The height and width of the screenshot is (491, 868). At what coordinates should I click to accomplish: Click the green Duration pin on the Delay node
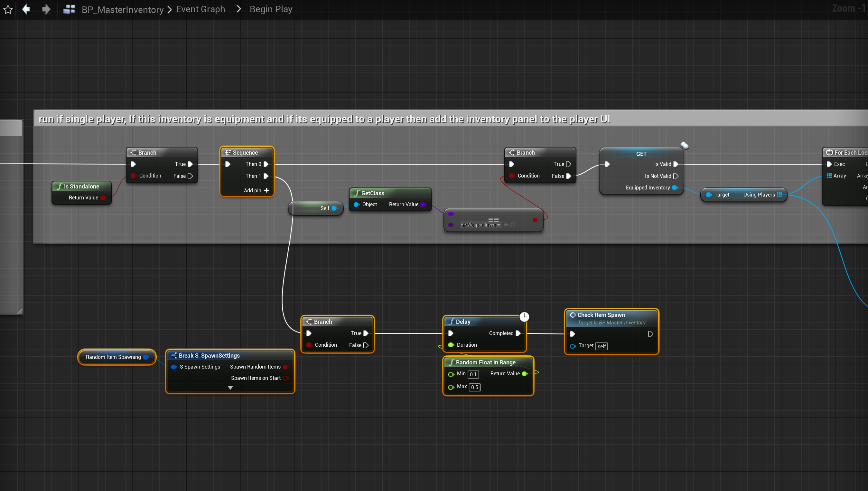pos(451,345)
